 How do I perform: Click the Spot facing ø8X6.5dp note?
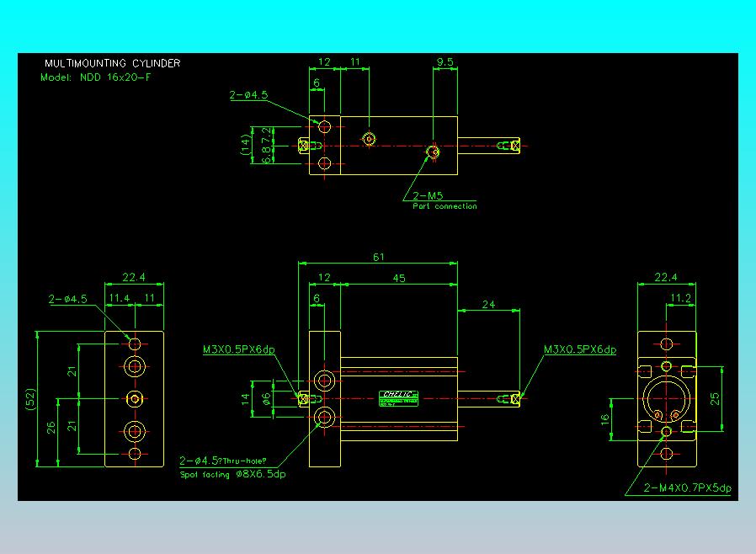click(x=233, y=475)
